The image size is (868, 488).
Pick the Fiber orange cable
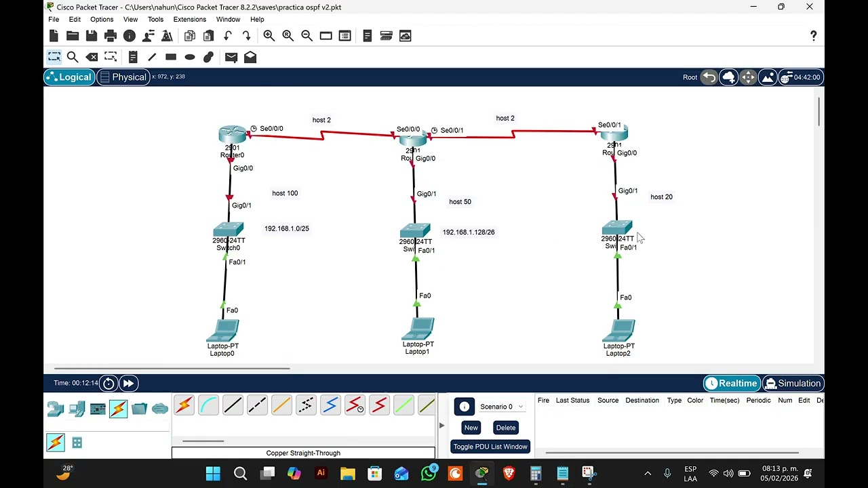click(281, 406)
